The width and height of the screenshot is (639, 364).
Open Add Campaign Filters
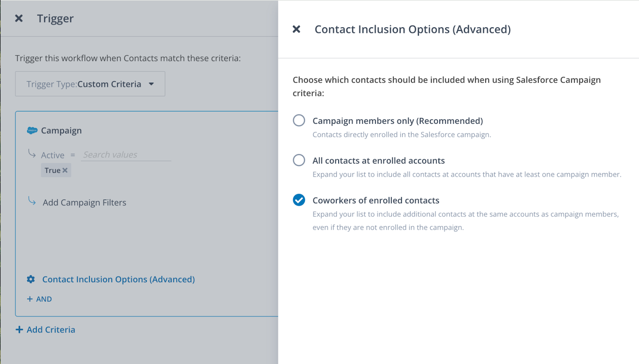(84, 203)
